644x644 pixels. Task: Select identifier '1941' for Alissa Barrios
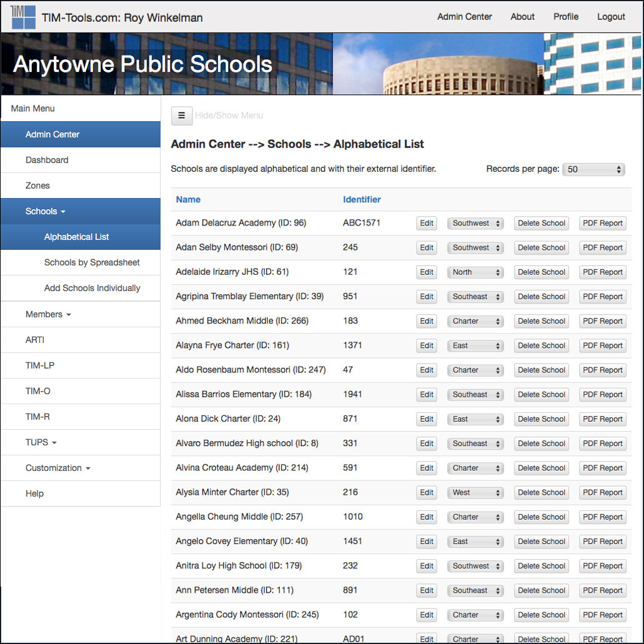(352, 394)
